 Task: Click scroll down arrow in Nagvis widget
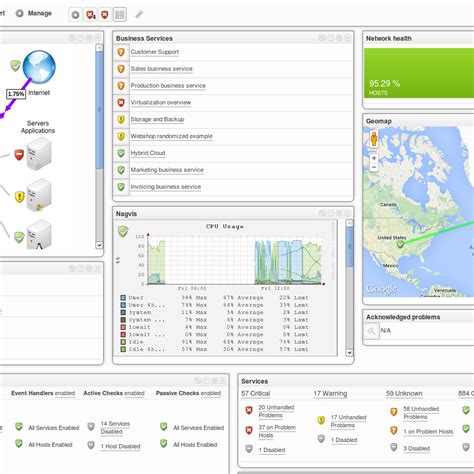pos(349,352)
